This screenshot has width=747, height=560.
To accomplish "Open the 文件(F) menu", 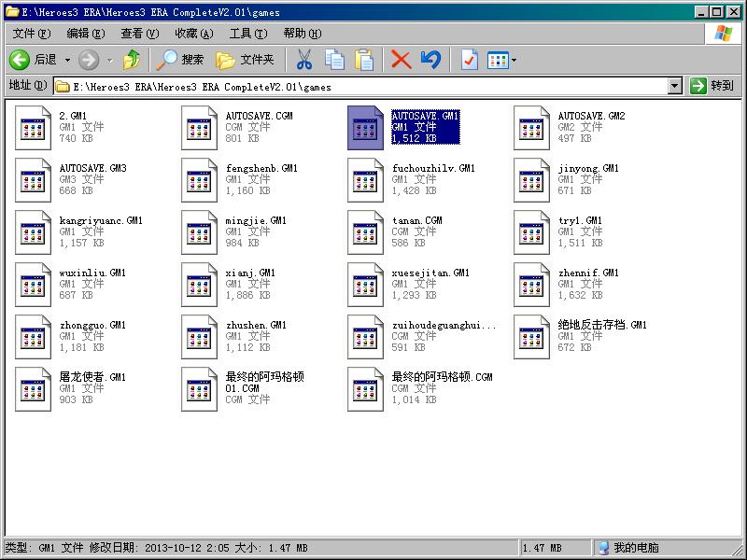I will click(31, 34).
